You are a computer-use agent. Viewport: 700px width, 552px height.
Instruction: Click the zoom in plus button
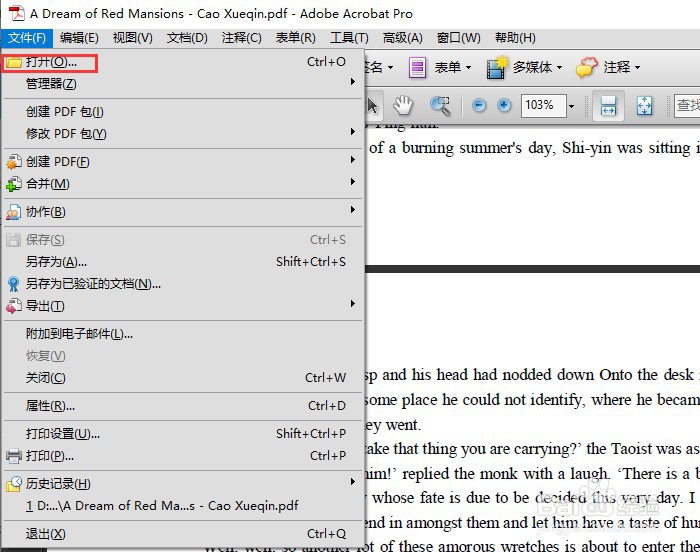tap(504, 105)
